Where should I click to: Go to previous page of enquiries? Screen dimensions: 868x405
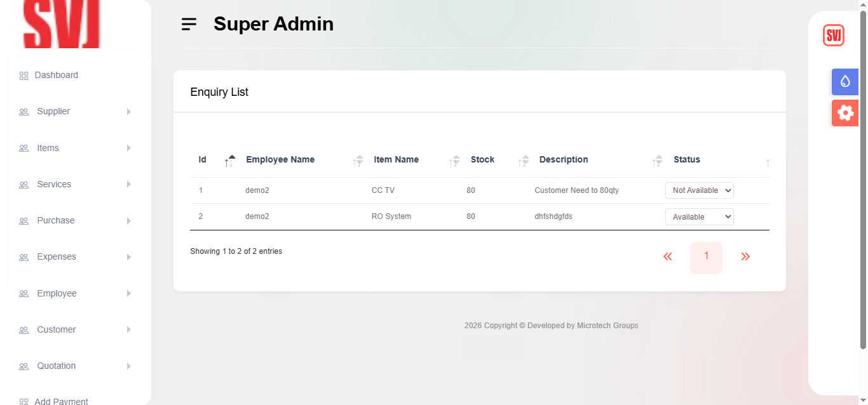click(667, 257)
